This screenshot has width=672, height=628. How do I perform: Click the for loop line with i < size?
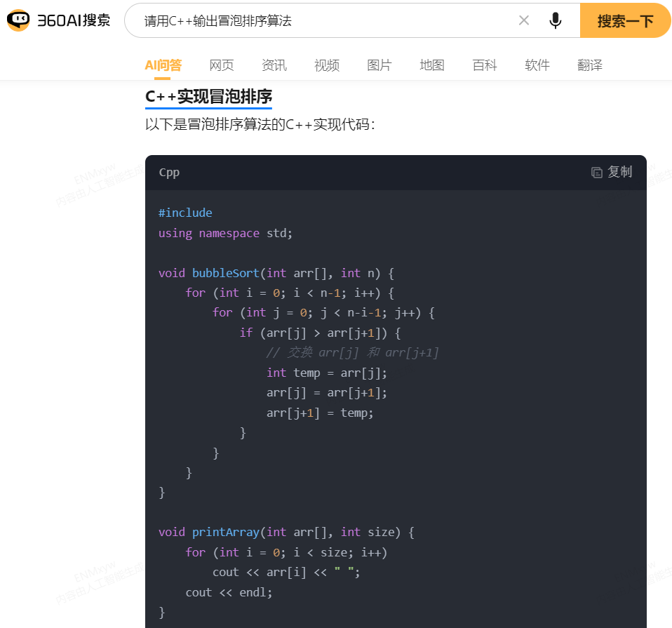click(286, 552)
